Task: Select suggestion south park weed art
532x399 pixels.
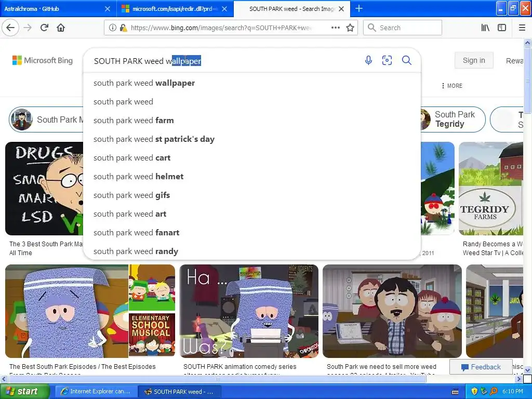Action: [x=252, y=214]
